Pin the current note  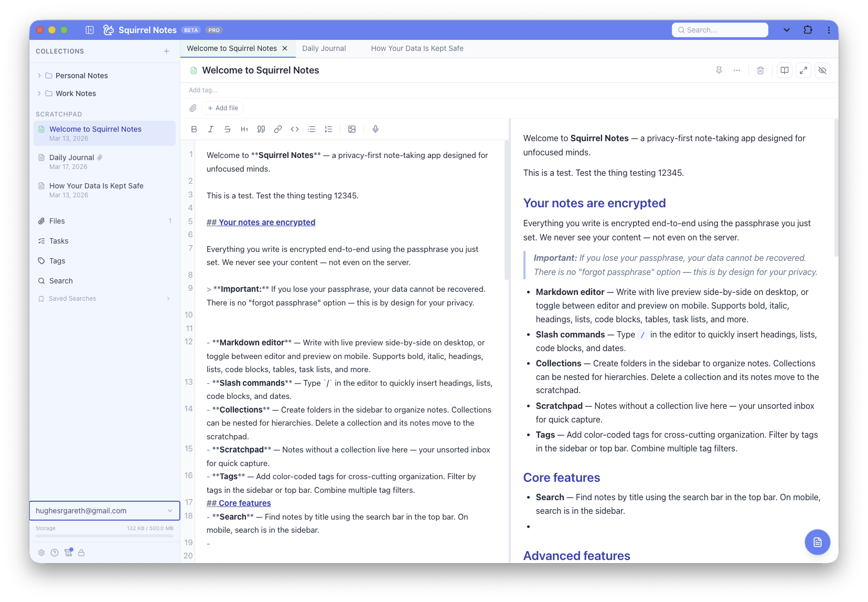point(719,70)
